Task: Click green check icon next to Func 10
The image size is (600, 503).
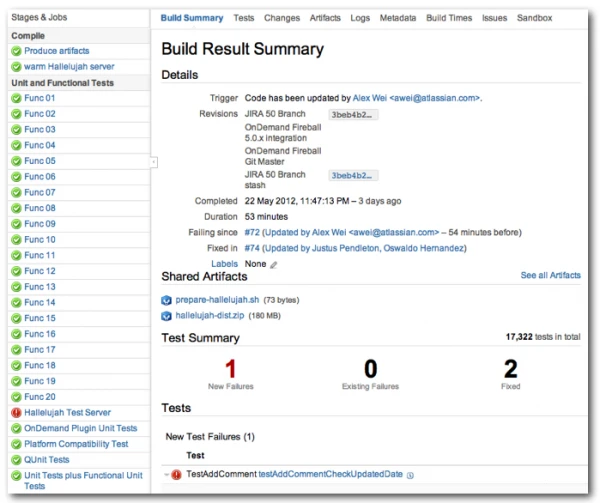Action: [x=16, y=240]
